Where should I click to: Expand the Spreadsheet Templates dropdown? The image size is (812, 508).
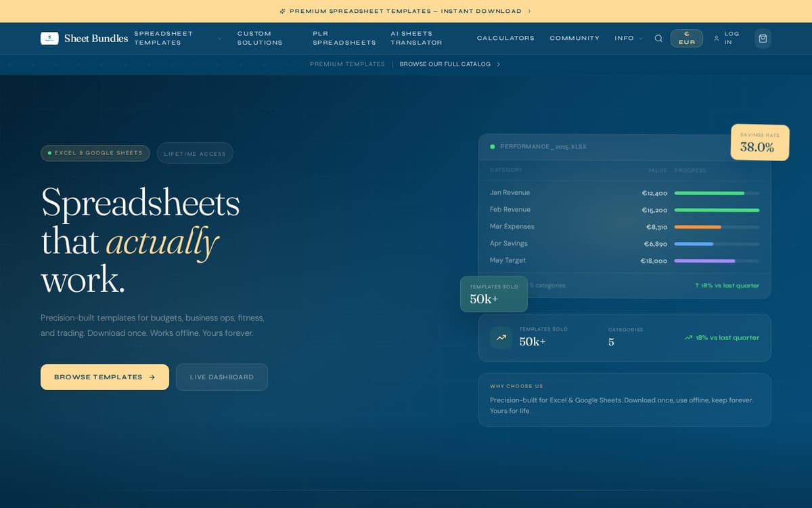(x=219, y=39)
